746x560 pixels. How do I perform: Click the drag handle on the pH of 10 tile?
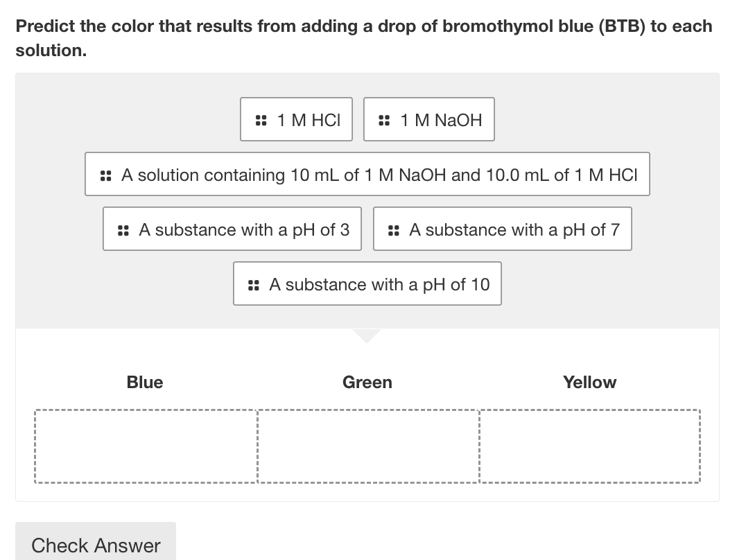(253, 283)
